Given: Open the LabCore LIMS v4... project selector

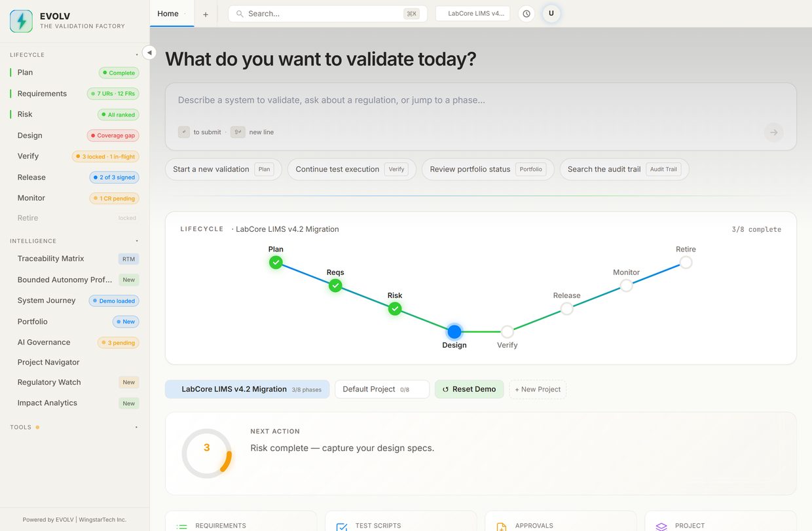Looking at the screenshot, I should (473, 14).
